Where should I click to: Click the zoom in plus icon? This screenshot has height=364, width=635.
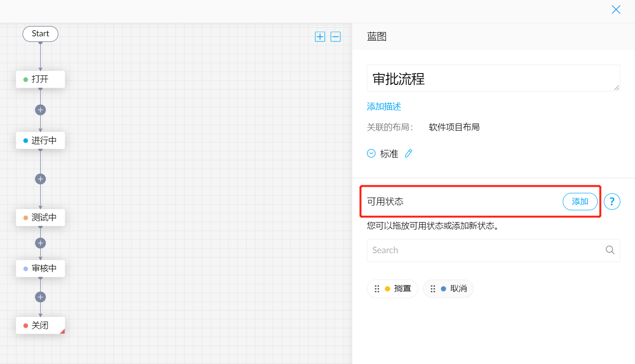tap(320, 37)
